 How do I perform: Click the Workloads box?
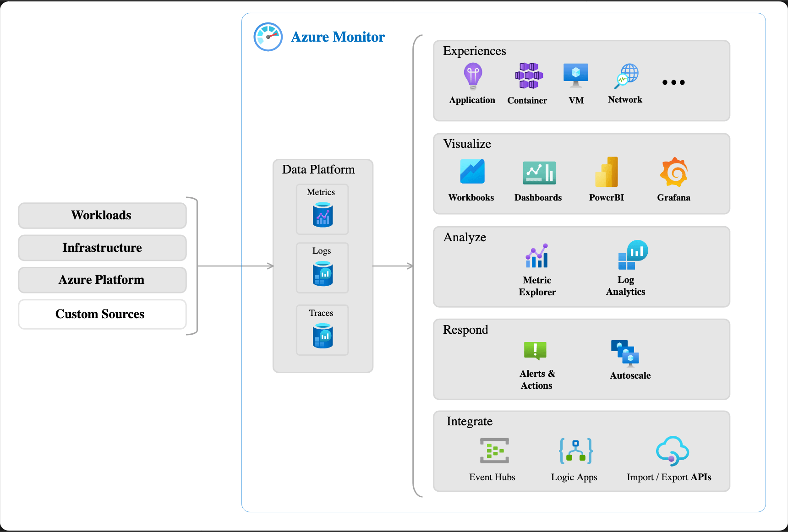[102, 216]
